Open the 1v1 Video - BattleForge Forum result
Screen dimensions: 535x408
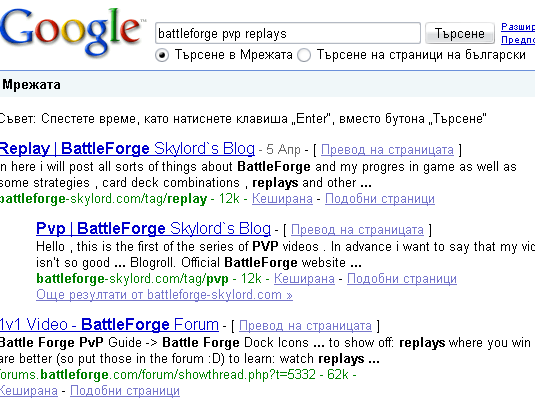109,324
